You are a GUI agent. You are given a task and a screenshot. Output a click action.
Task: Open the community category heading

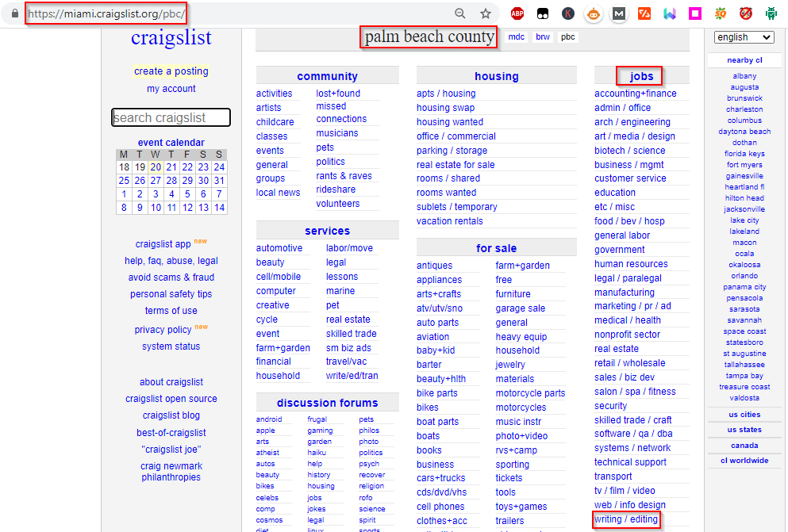tap(327, 76)
